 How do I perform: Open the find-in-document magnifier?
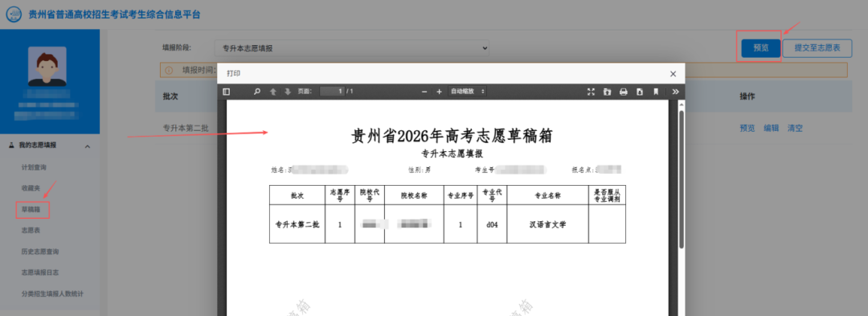point(257,92)
